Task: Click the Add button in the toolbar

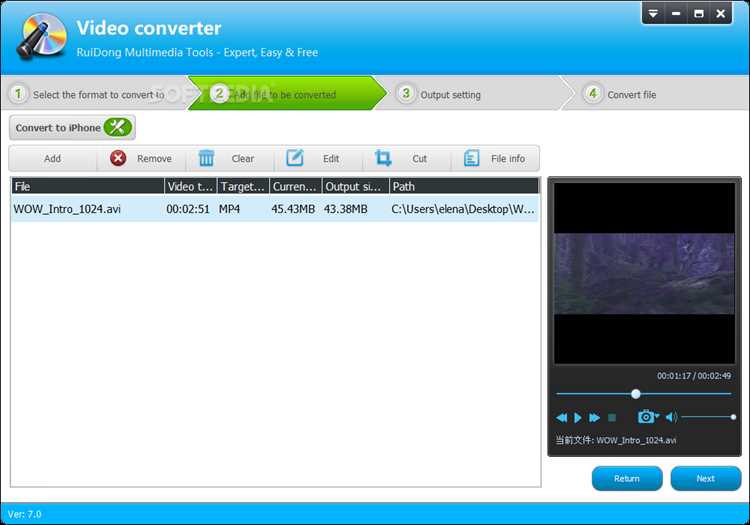Action: [x=53, y=158]
